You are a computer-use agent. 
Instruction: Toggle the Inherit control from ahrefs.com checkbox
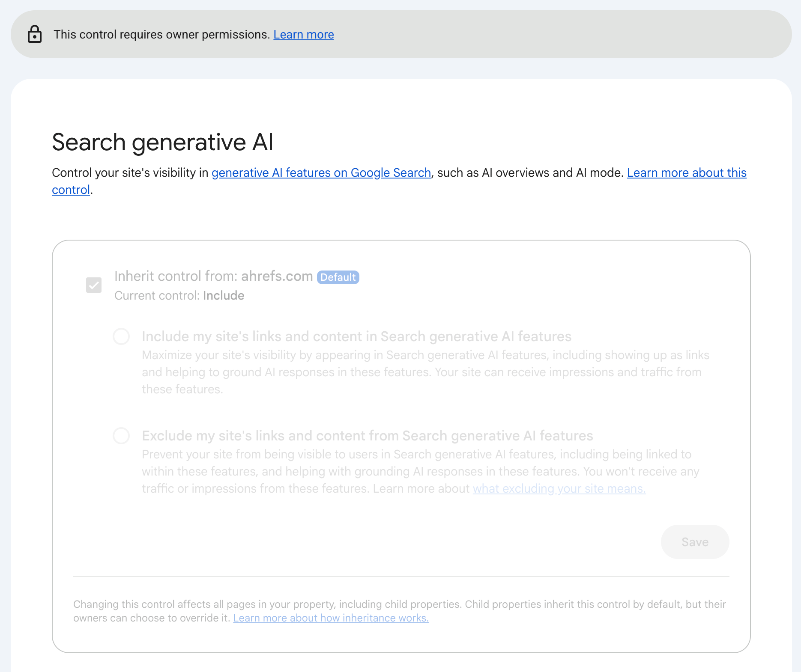94,285
